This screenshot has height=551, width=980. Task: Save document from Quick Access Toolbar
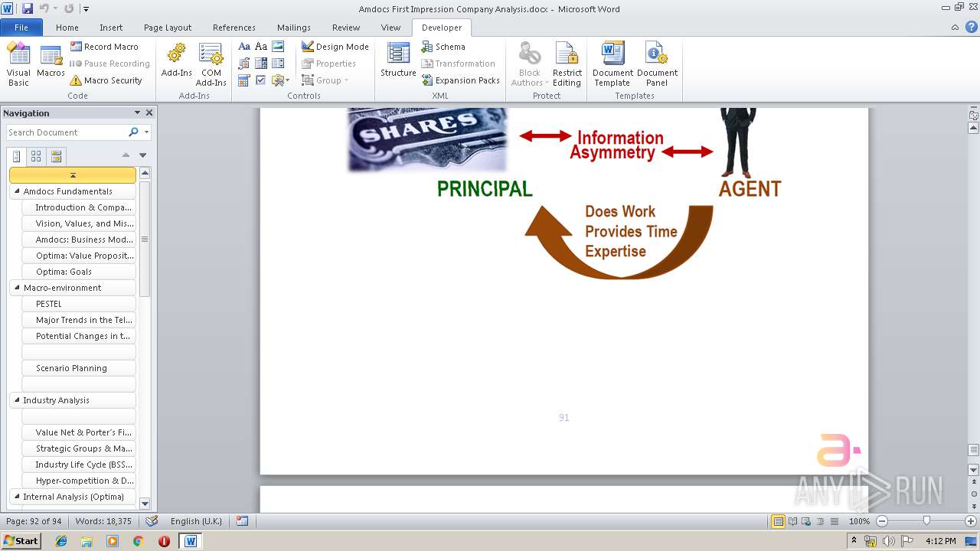[x=28, y=8]
